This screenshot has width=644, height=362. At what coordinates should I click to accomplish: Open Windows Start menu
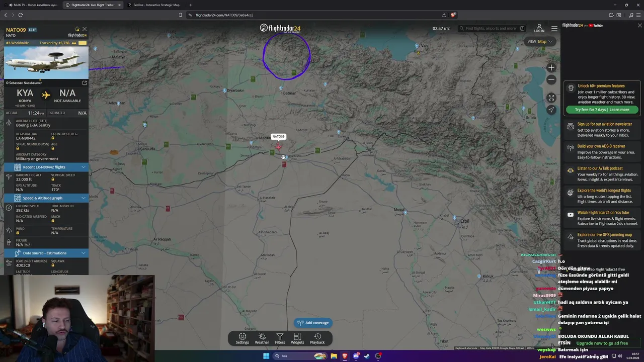[x=266, y=356]
